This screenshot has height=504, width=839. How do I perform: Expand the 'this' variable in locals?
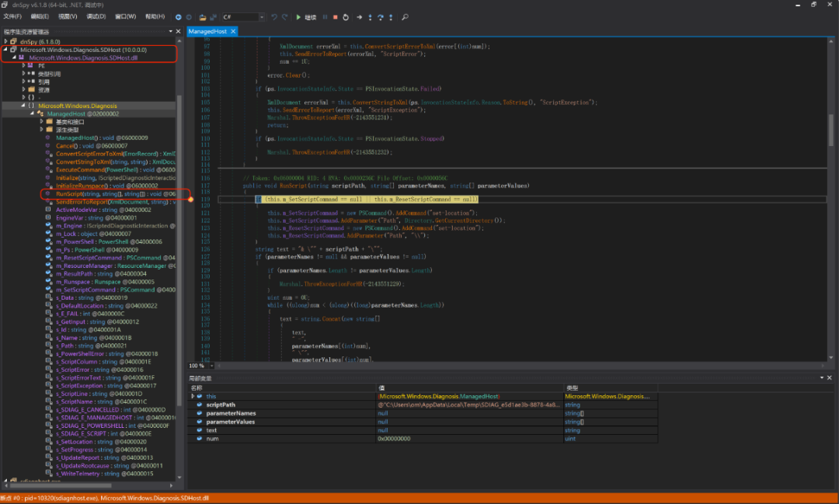[193, 396]
